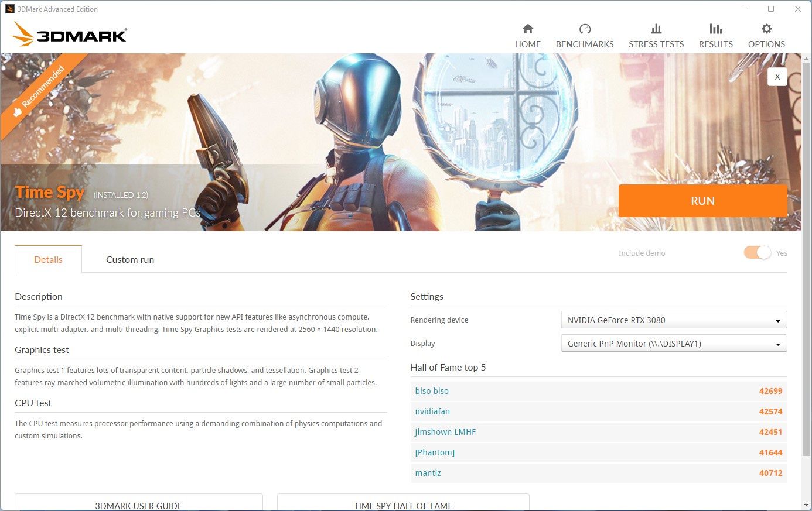Viewport: 812px width, 511px height.
Task: Open Benchmarks via the gauge icon
Action: tap(585, 29)
